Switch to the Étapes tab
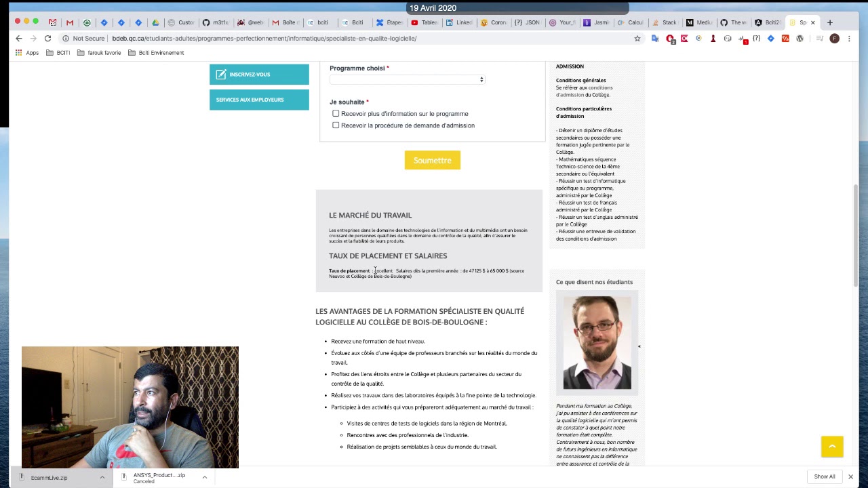Screen dimensions: 868x488 [x=390, y=22]
